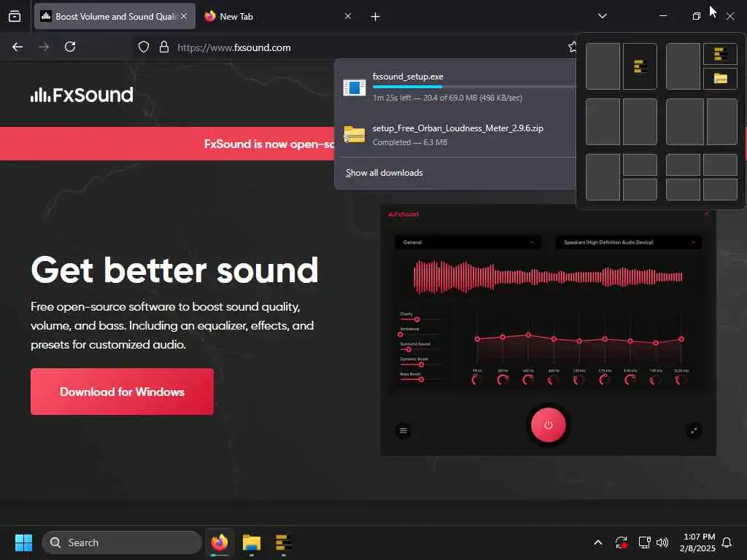Open File Explorer from the taskbar

(252, 542)
